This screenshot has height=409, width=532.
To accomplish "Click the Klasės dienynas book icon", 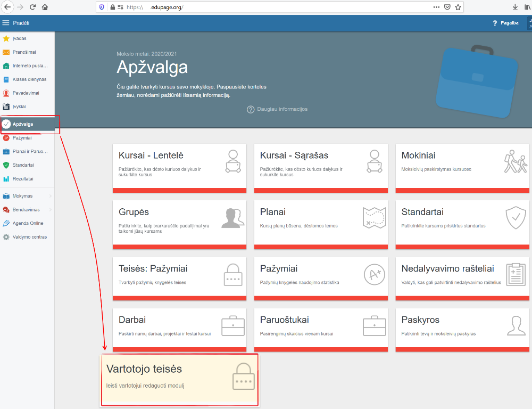I will click(x=6, y=79).
